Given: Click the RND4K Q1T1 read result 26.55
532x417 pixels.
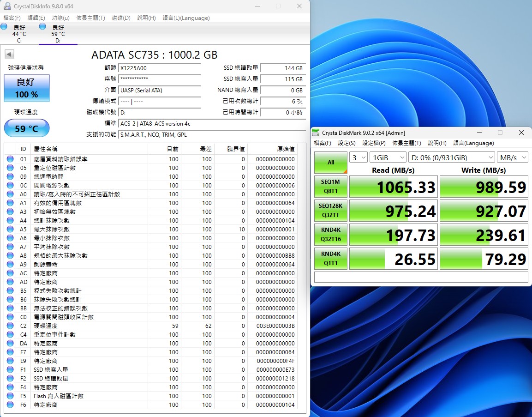Looking at the screenshot, I should pyautogui.click(x=394, y=259).
